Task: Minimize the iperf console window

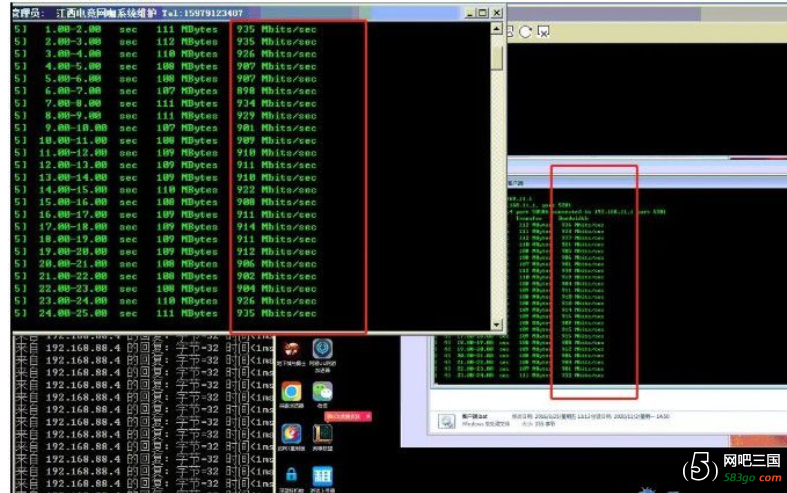Action: (x=468, y=12)
